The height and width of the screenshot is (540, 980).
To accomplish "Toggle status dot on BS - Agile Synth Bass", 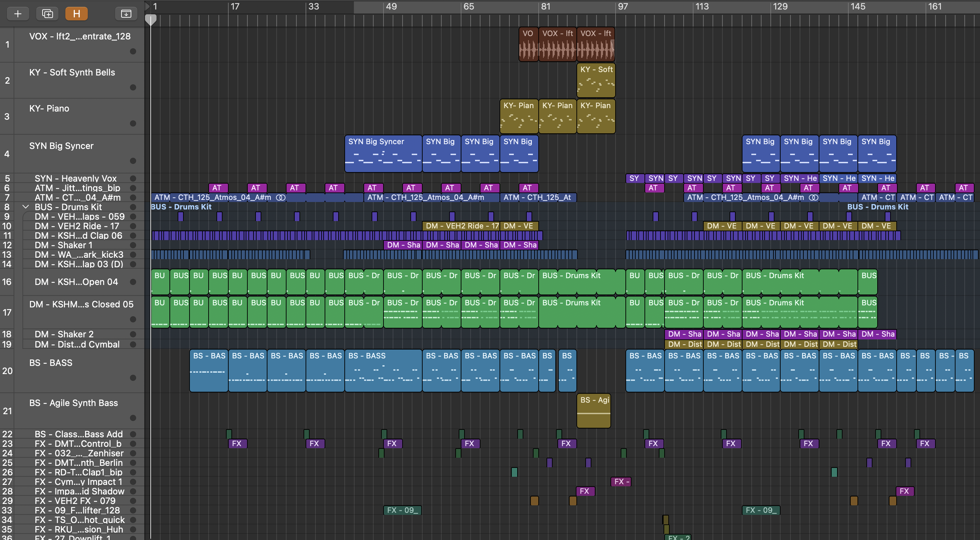I will point(133,418).
